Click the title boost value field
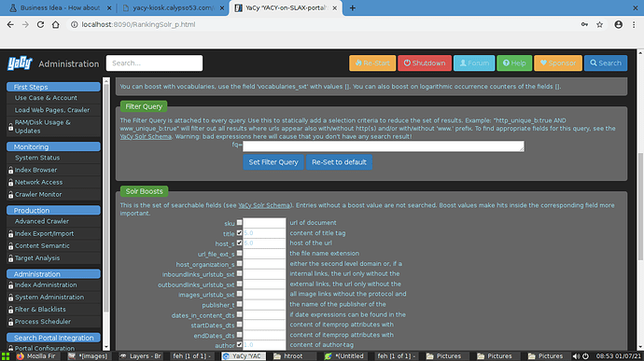Image resolution: width=644 pixels, height=361 pixels. click(264, 233)
